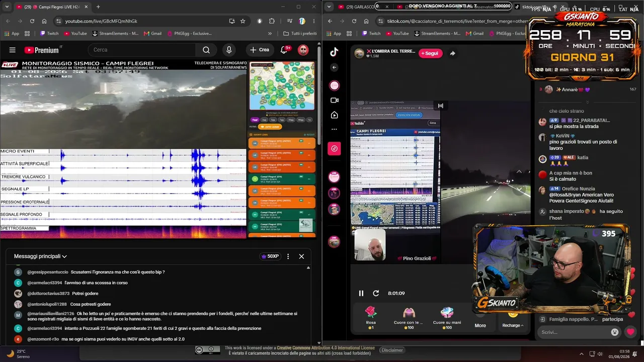
Task: Close the YouTube live chat panel
Action: 301,256
